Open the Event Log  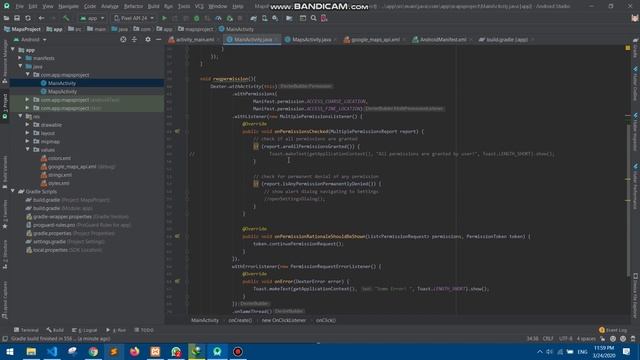613,330
